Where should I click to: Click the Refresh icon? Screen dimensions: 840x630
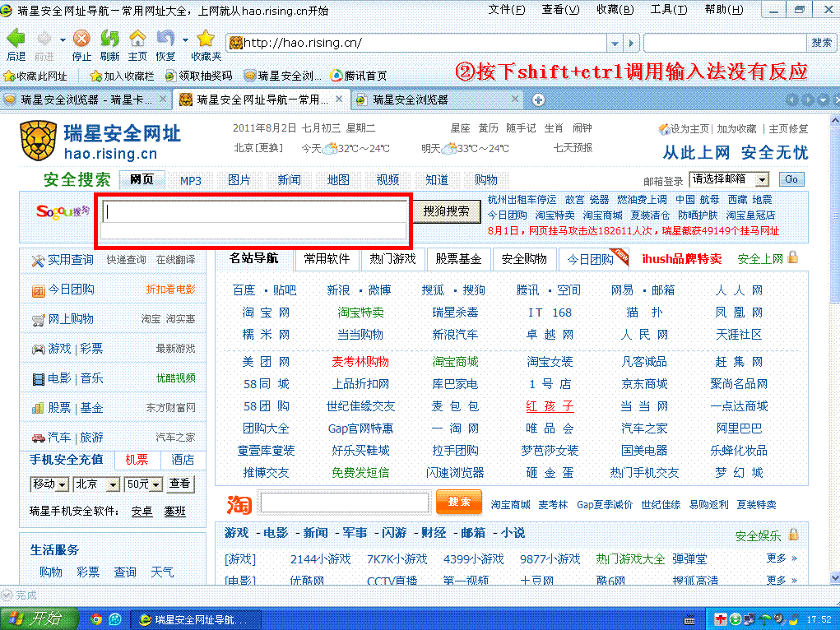[109, 38]
